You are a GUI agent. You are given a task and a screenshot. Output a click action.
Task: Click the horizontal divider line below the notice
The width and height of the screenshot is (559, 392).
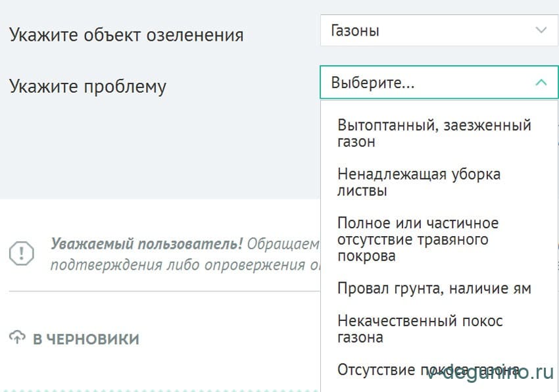pos(163,291)
